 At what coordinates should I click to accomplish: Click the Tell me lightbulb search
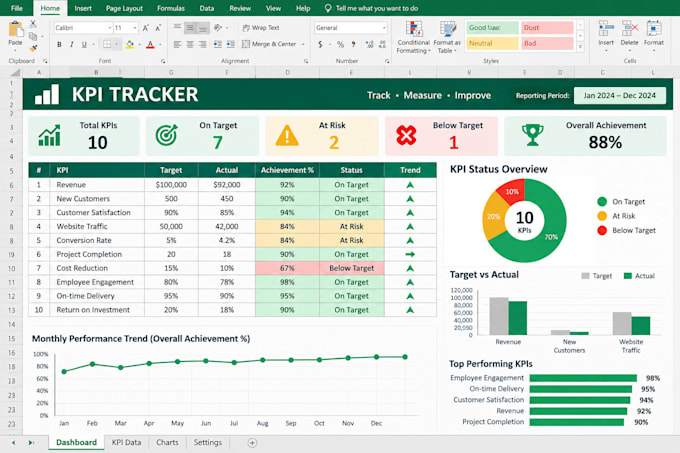(x=328, y=8)
